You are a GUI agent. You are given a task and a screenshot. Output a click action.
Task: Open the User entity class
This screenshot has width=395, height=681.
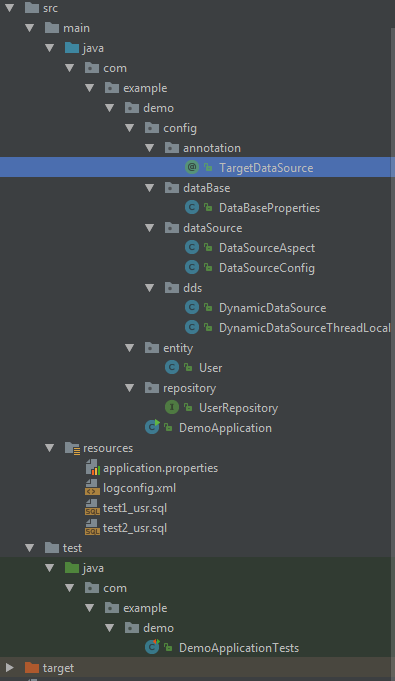pos(210,367)
